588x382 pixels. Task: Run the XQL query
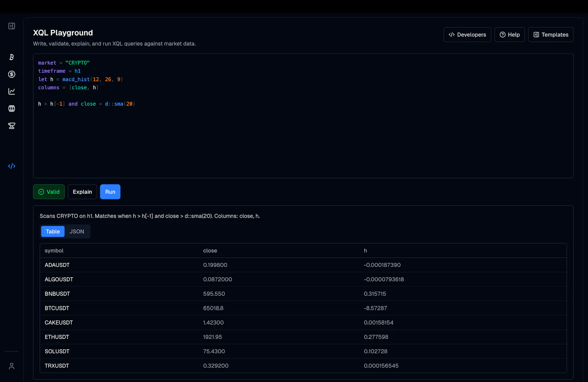click(110, 192)
